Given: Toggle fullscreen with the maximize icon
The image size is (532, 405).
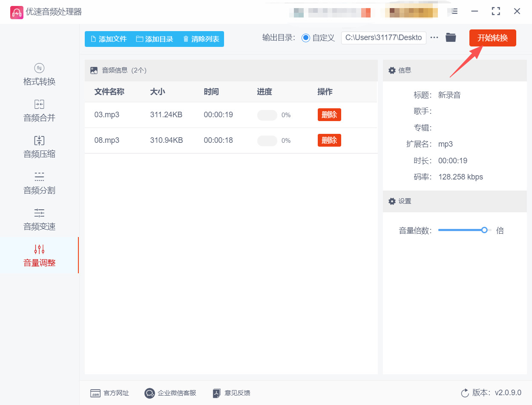Looking at the screenshot, I should click(x=496, y=12).
